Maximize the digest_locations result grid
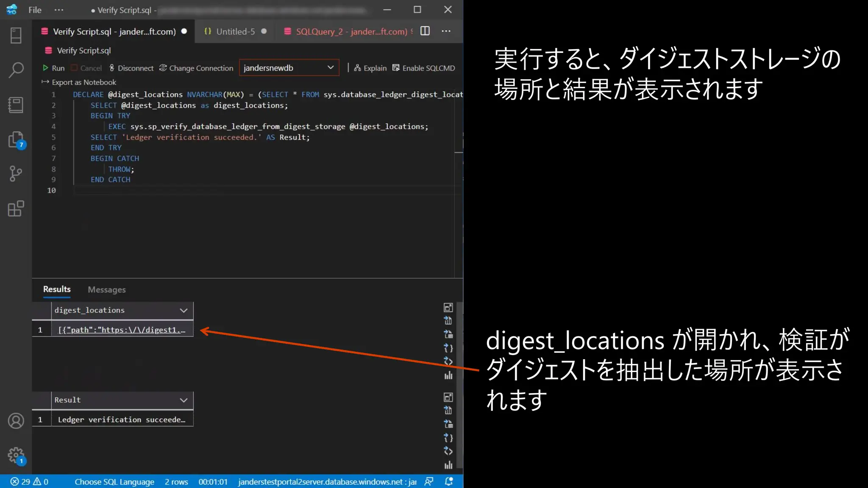This screenshot has width=868, height=488. (448, 308)
